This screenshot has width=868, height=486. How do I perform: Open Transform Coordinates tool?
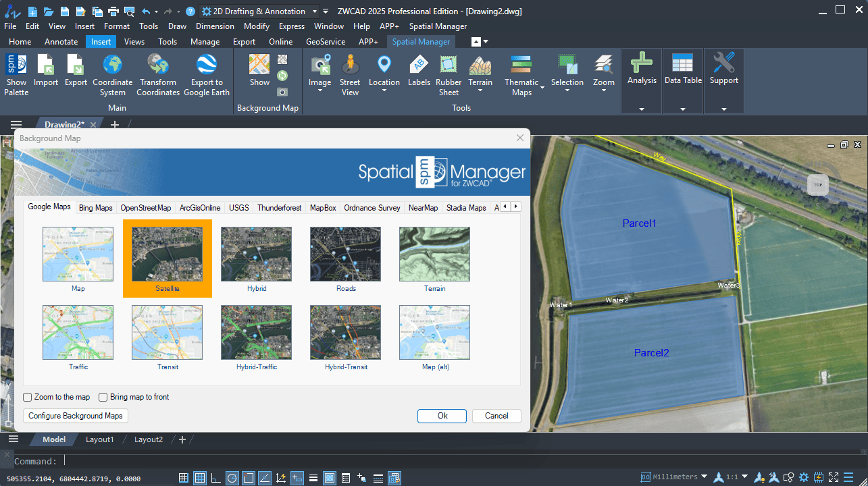(x=158, y=65)
